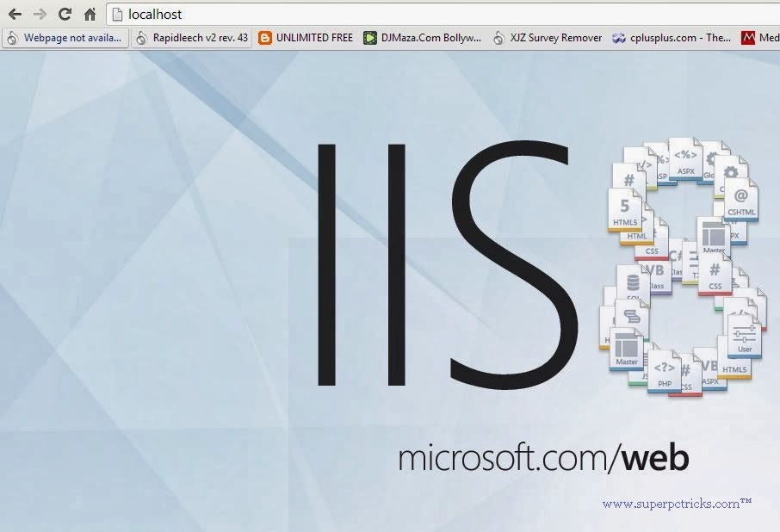Viewport: 780px width, 532px height.
Task: Go back with the browser back arrow
Action: coord(15,15)
